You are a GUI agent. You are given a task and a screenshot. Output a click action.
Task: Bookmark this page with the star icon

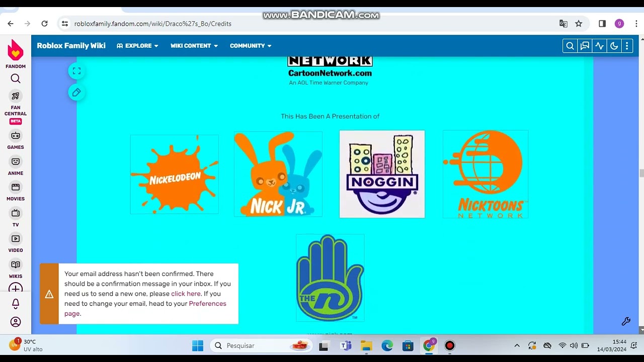point(579,24)
